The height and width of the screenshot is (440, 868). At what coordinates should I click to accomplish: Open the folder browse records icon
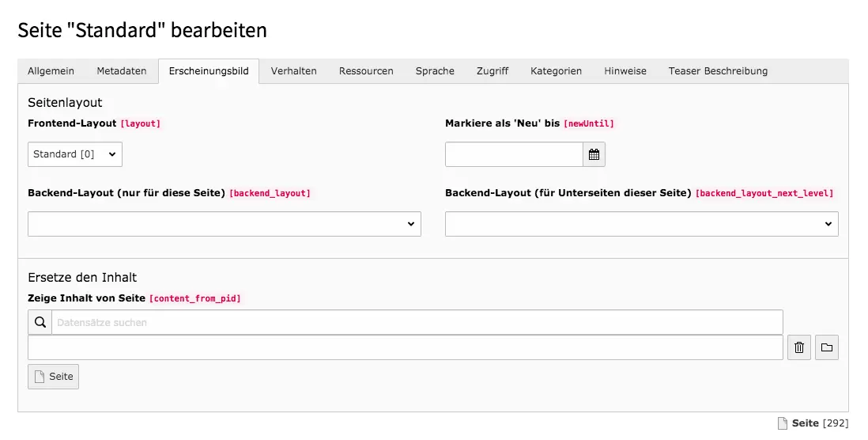pos(827,347)
